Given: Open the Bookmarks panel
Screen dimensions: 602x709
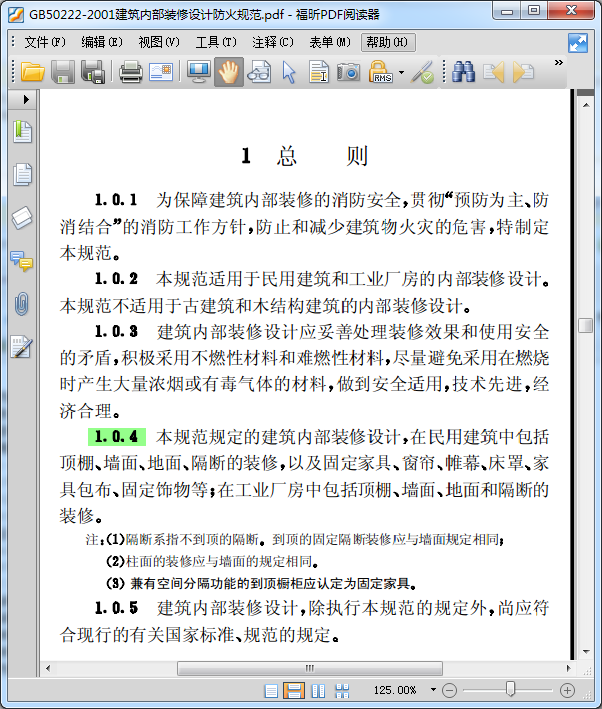Looking at the screenshot, I should (22, 132).
